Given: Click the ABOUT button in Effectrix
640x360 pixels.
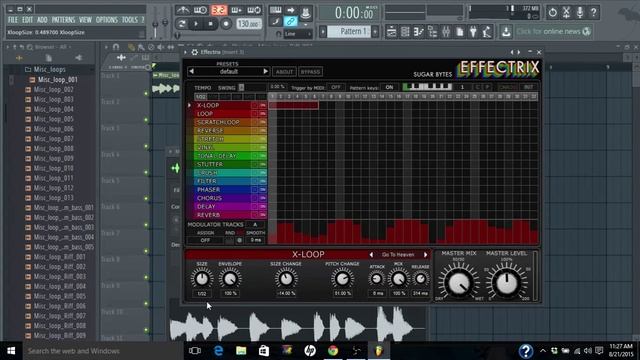Looking at the screenshot, I should click(x=284, y=72).
